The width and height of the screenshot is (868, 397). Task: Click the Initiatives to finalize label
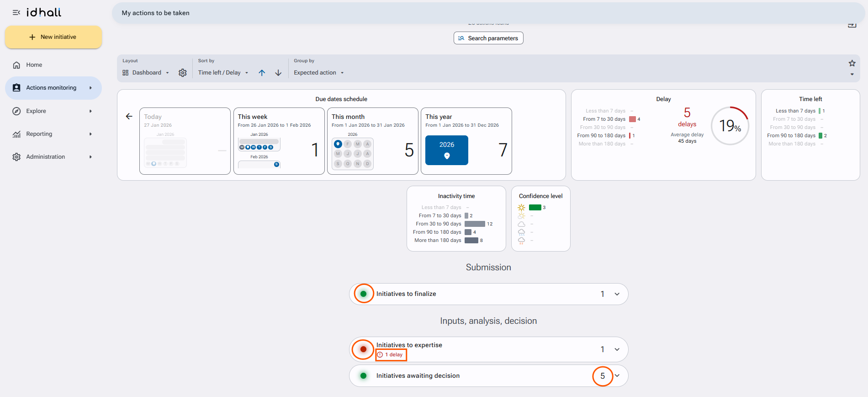pos(406,294)
